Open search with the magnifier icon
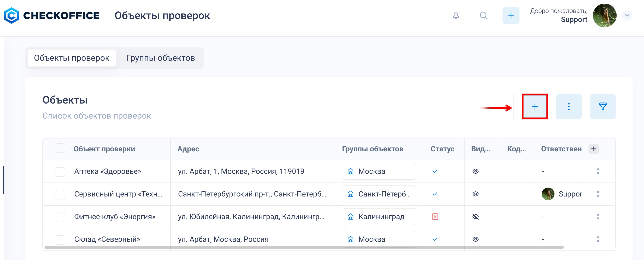Screen dimensions: 644x260 [x=483, y=15]
